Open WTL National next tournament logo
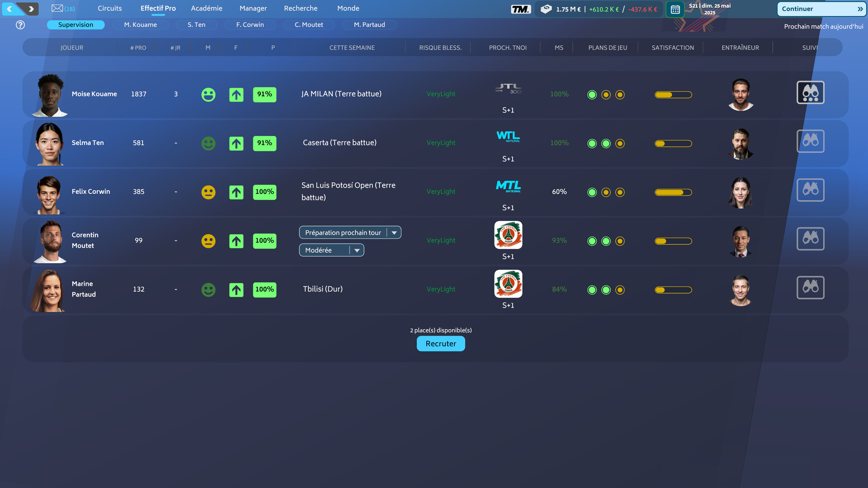The width and height of the screenshot is (868, 488). click(508, 136)
